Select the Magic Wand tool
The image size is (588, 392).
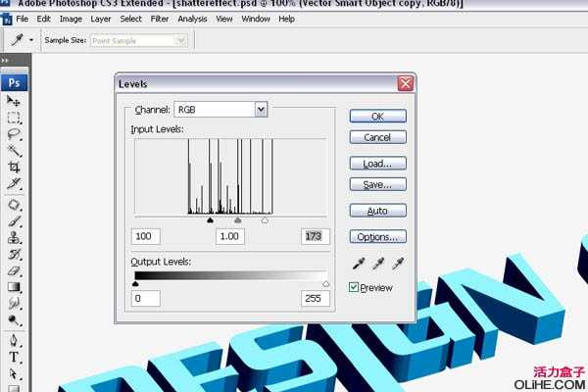14,150
